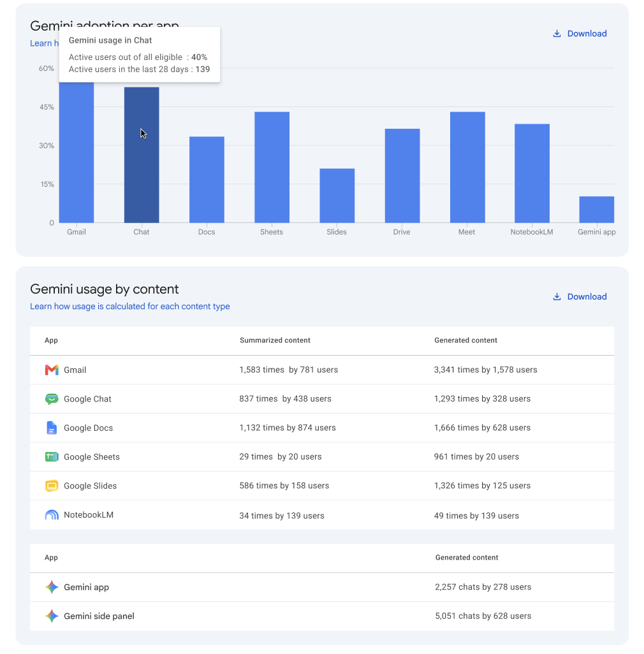The image size is (644, 654).
Task: Click '837 times by 438 users' cell
Action: coord(285,399)
